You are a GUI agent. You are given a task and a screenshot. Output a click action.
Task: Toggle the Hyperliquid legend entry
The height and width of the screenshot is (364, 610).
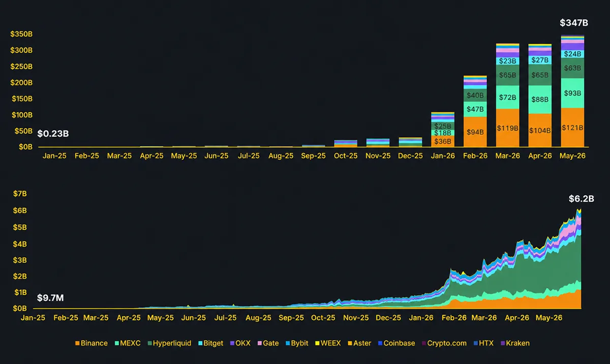170,343
